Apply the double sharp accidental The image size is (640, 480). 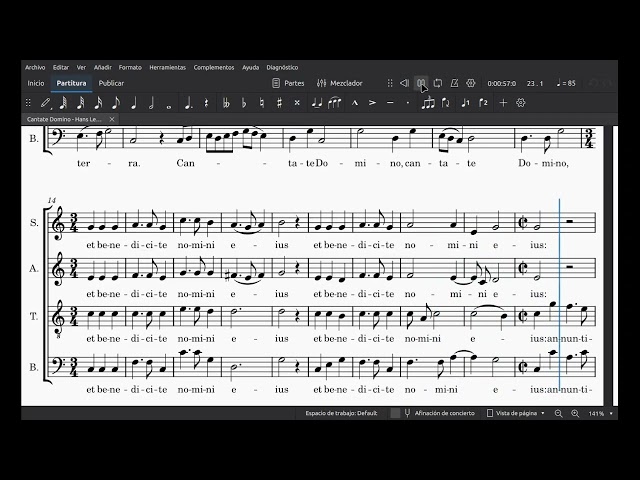[297, 103]
